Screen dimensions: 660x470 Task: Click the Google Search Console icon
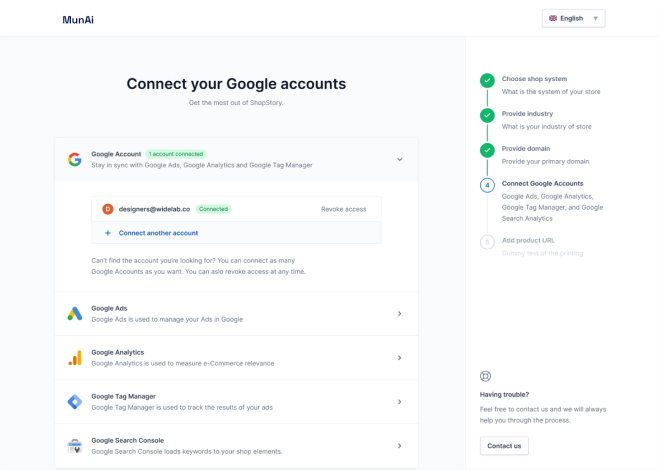pos(74,446)
